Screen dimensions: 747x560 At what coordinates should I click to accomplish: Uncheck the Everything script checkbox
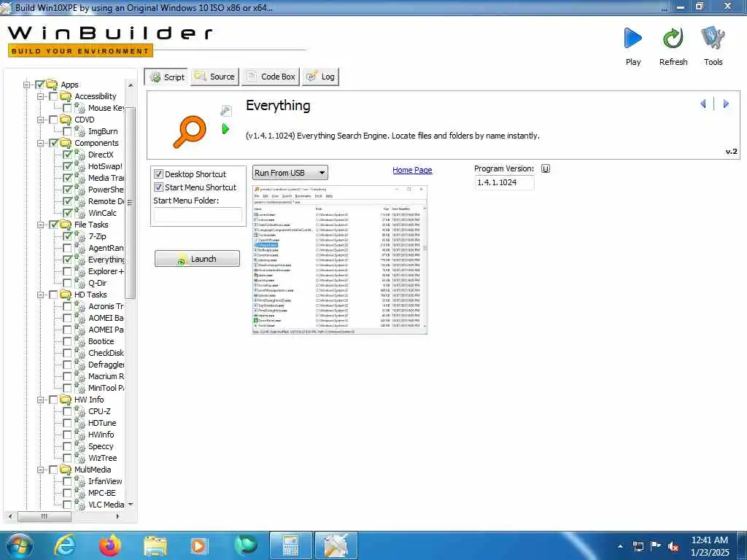[68, 260]
